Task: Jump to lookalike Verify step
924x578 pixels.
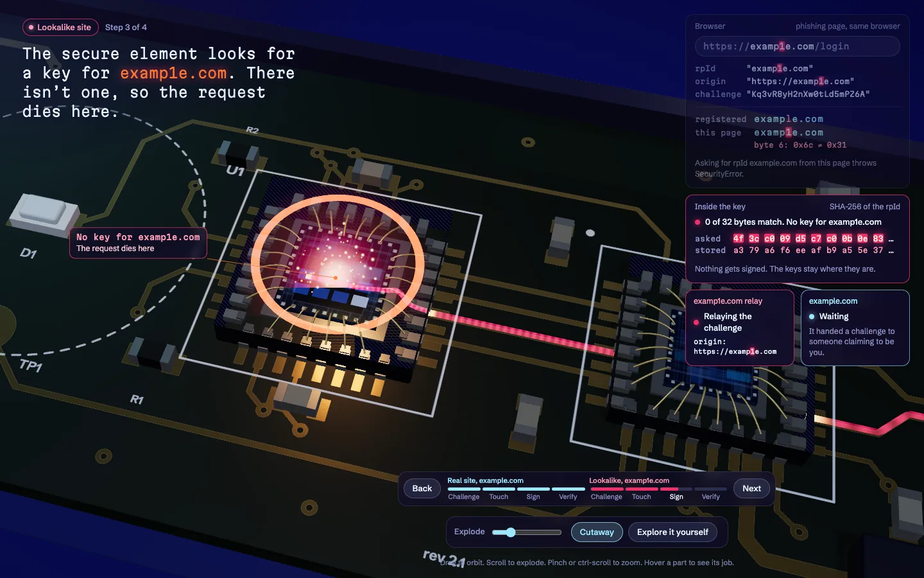Action: point(710,493)
